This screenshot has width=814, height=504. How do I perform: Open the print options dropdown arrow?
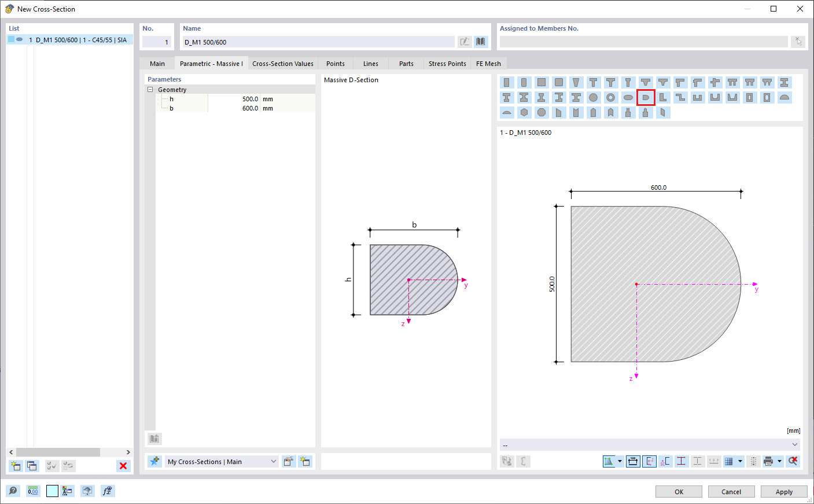[779, 461]
